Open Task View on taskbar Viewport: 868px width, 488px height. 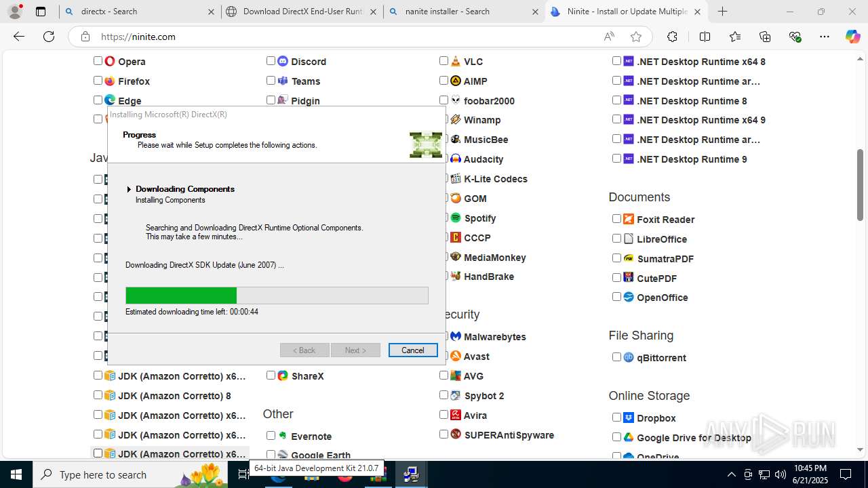(x=244, y=474)
